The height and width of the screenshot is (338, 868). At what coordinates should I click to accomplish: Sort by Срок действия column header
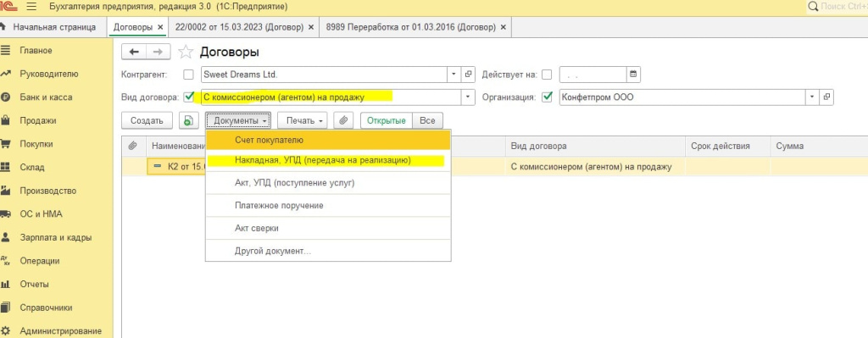(x=728, y=146)
